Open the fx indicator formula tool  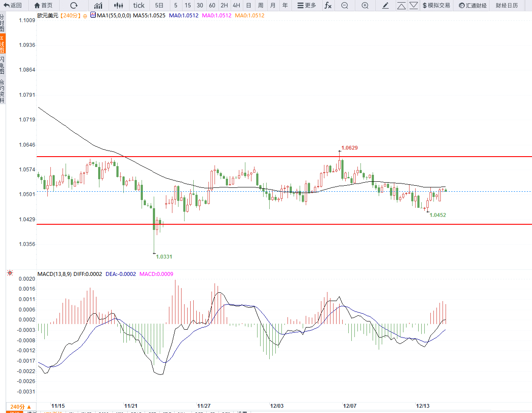click(328, 6)
